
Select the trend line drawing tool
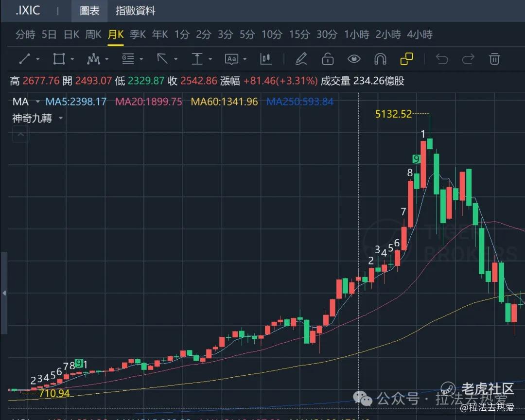25,59
